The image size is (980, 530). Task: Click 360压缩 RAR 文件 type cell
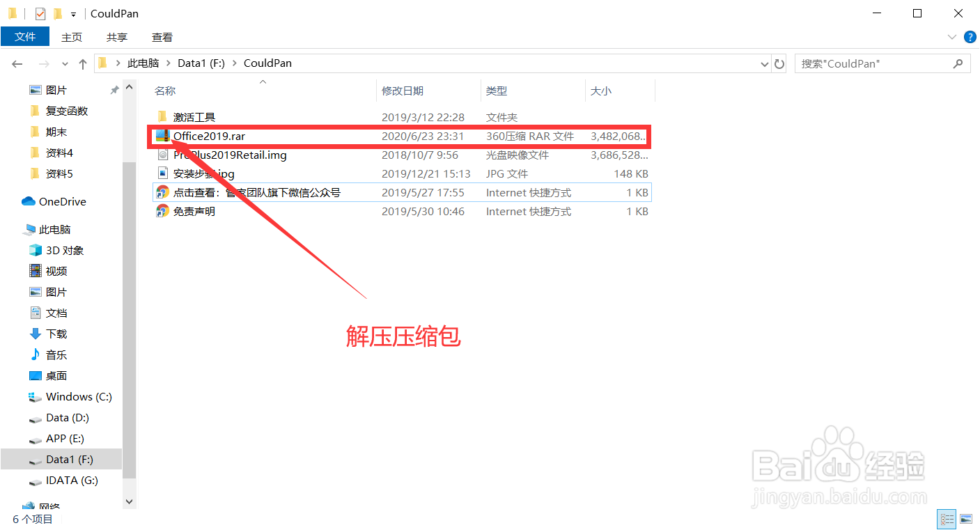530,136
